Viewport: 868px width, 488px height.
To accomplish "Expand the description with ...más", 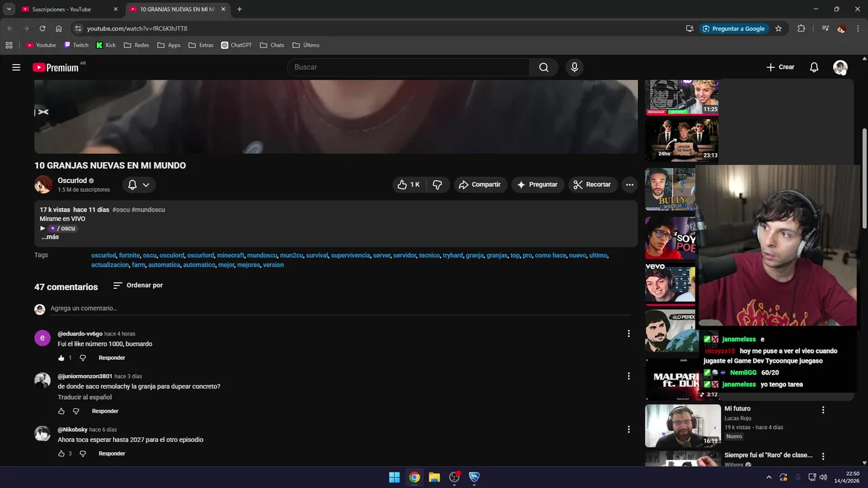I will point(50,237).
